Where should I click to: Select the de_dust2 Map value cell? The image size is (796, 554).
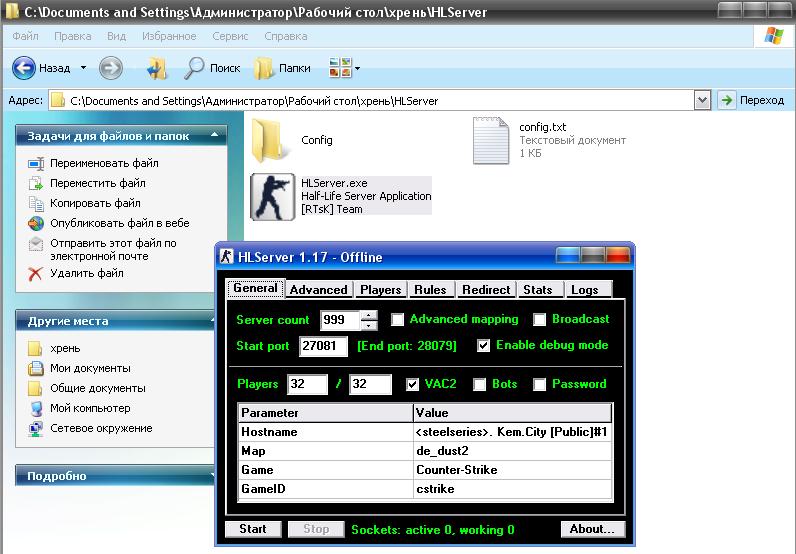tap(512, 451)
